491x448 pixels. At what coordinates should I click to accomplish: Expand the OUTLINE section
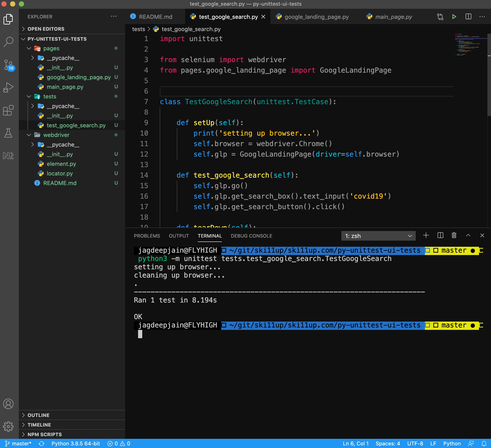[39, 415]
